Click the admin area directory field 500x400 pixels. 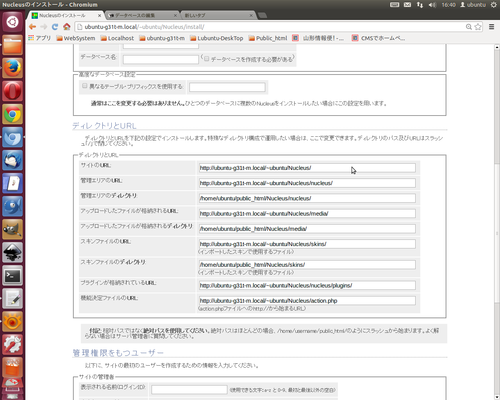pyautogui.click(x=307, y=198)
